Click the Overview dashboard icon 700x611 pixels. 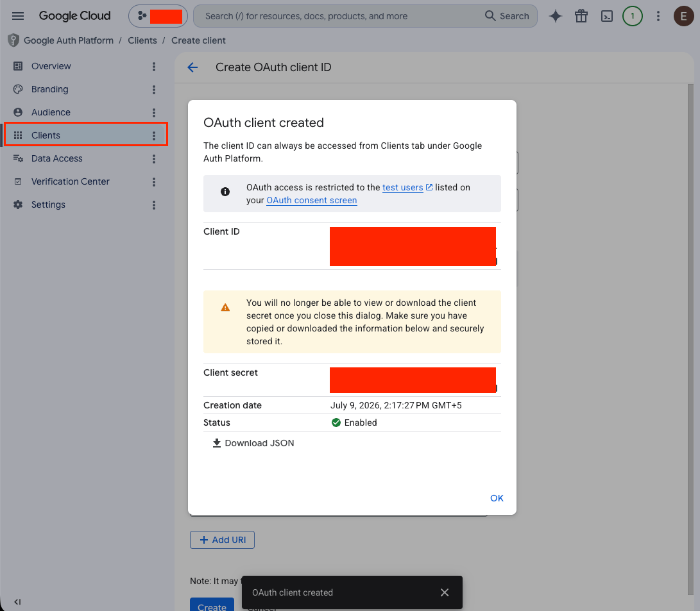pyautogui.click(x=18, y=66)
